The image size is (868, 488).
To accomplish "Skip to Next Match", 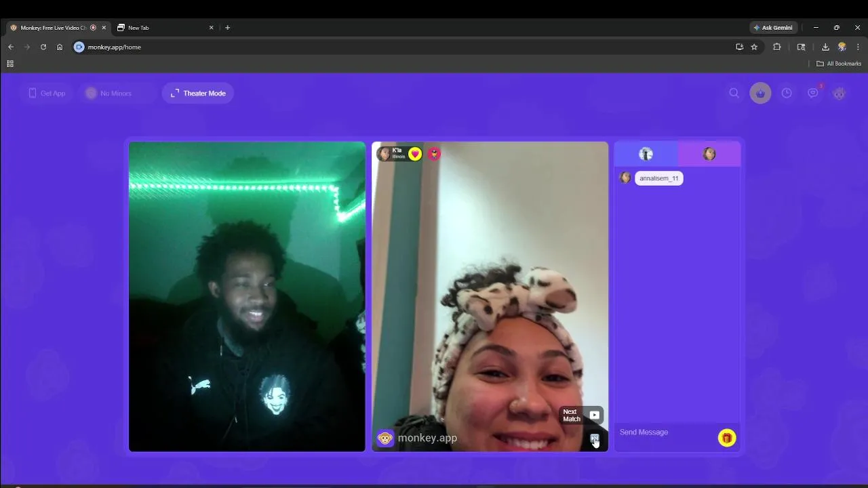I will (581, 415).
